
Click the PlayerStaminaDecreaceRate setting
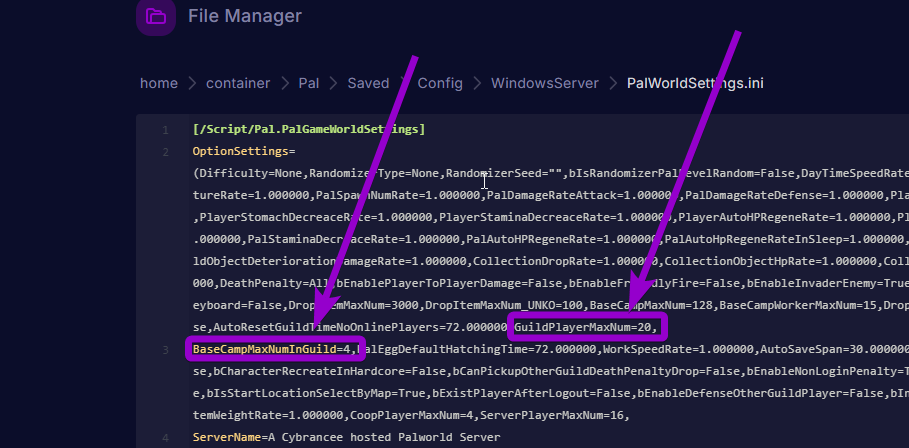[555, 217]
